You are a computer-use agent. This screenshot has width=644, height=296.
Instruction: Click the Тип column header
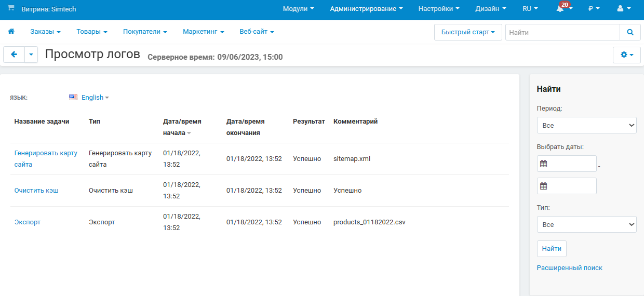tap(95, 122)
